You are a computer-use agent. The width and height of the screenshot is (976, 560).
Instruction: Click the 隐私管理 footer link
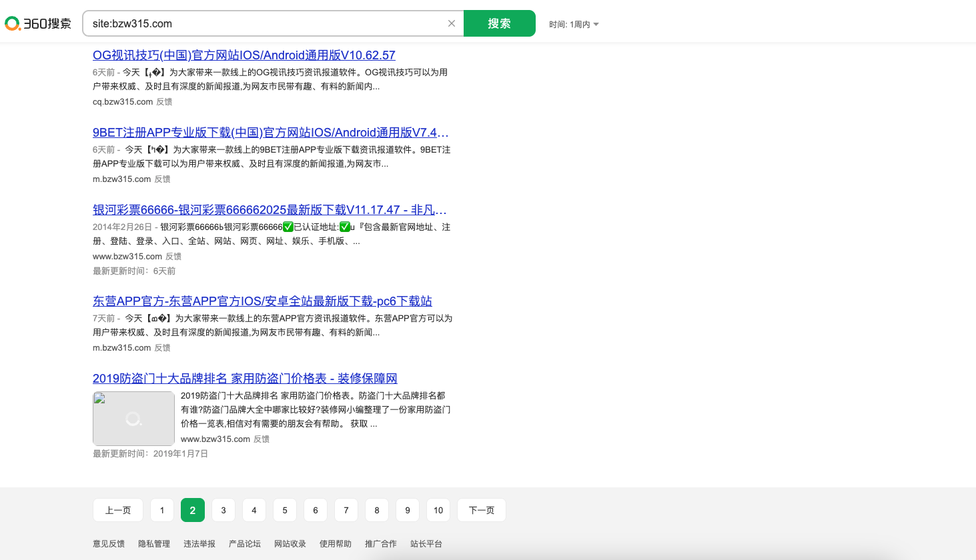tap(153, 543)
